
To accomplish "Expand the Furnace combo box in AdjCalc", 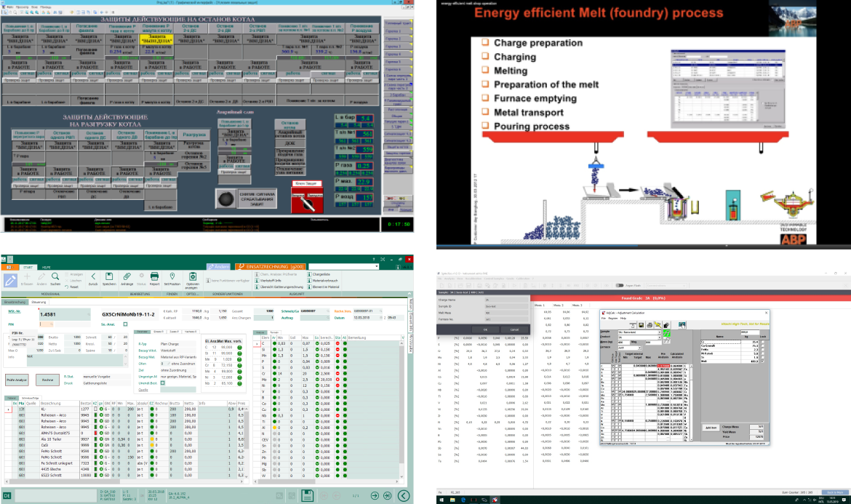I will [640, 348].
